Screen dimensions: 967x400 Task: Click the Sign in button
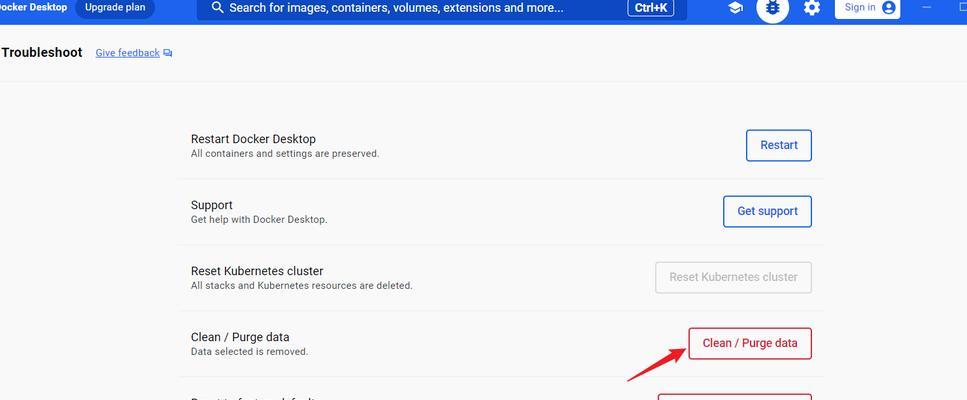(867, 8)
